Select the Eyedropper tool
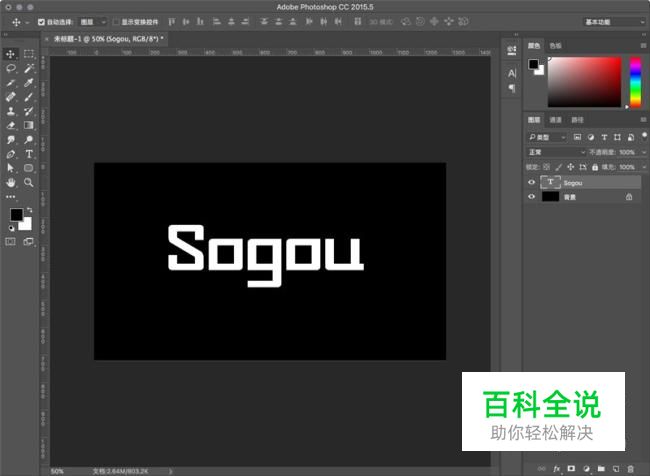Image resolution: width=650 pixels, height=476 pixels. [29, 83]
